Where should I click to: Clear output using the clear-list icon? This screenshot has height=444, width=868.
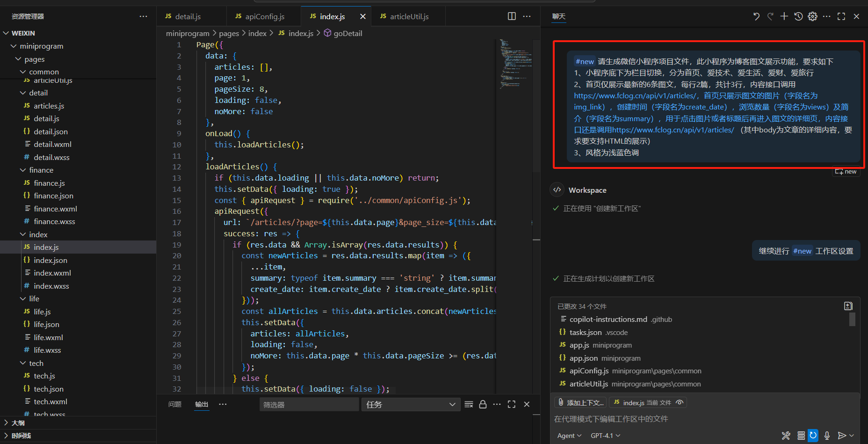click(469, 404)
